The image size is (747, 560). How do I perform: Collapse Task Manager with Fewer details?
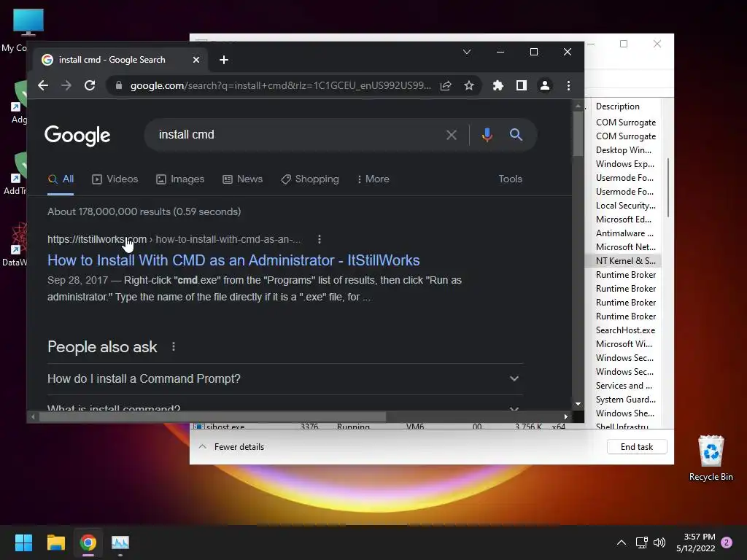click(x=231, y=447)
